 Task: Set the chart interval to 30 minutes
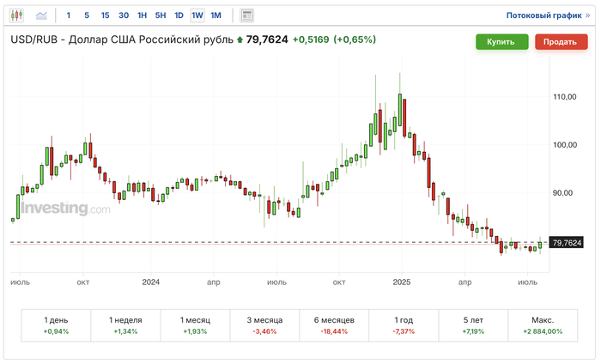coord(124,15)
